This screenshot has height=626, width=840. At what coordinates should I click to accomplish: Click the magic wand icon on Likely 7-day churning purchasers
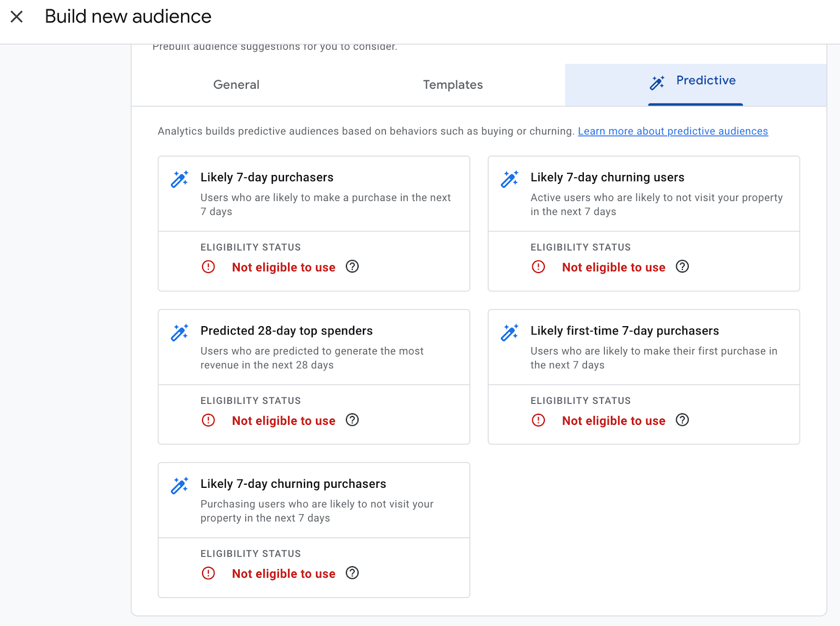coord(178,485)
